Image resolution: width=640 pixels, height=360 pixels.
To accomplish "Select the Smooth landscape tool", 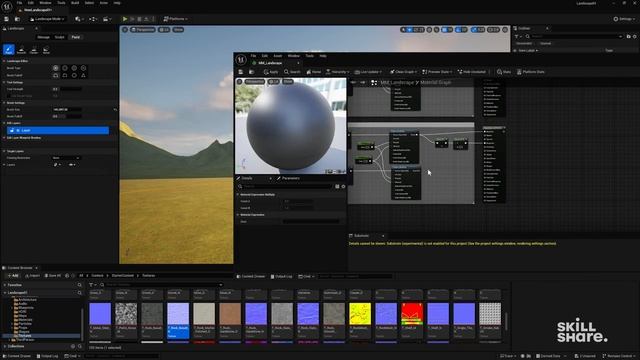I will (x=21, y=50).
